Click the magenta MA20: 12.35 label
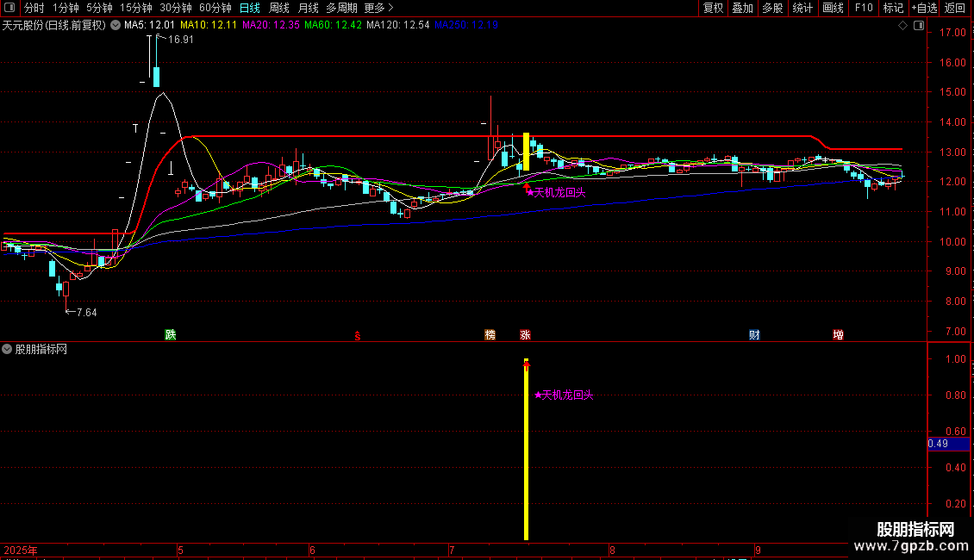Viewport: 974px width, 560px height. pos(271,25)
